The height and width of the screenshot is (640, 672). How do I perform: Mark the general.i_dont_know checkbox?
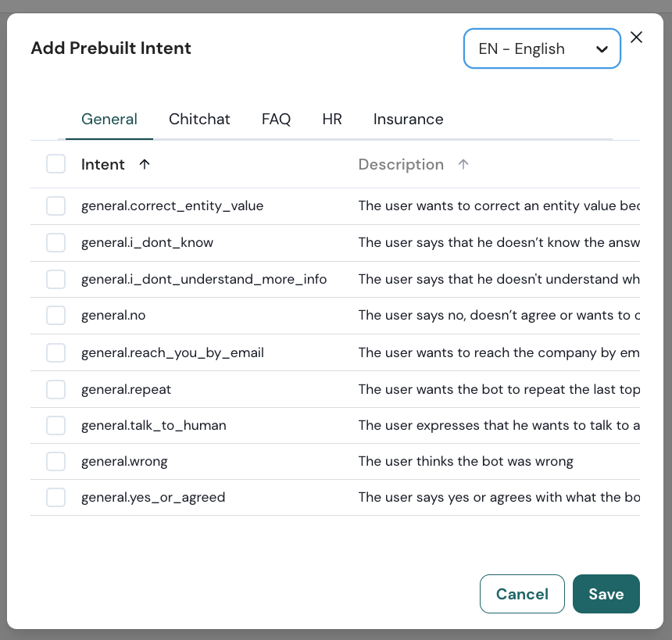point(55,243)
